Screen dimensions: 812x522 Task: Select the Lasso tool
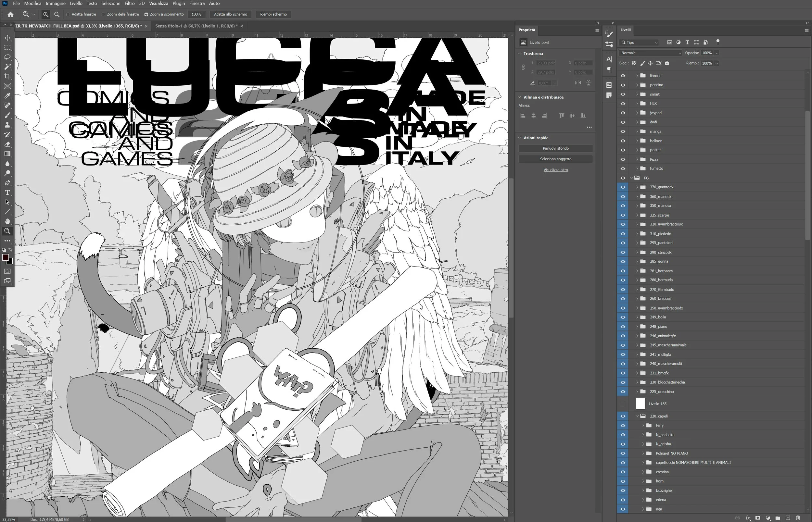tap(7, 57)
